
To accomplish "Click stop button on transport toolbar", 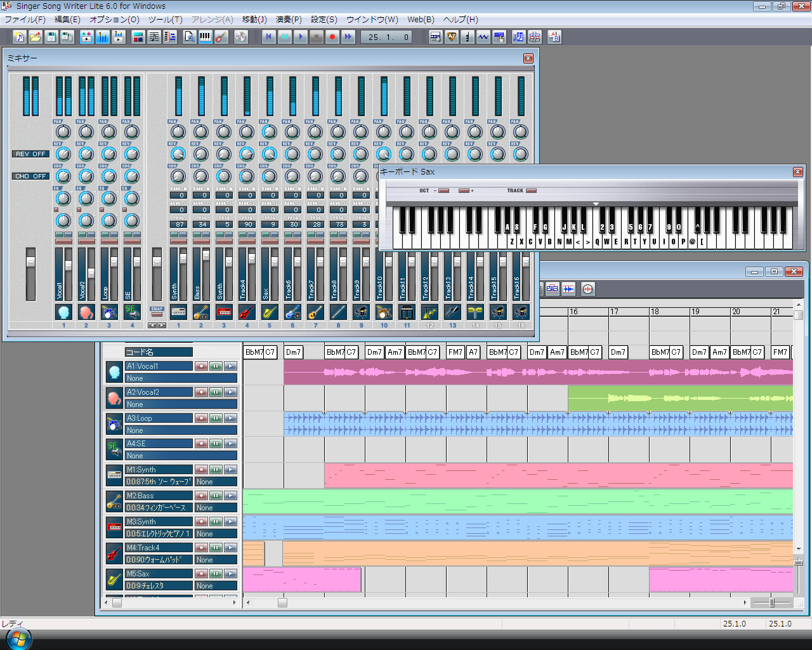I will click(317, 37).
